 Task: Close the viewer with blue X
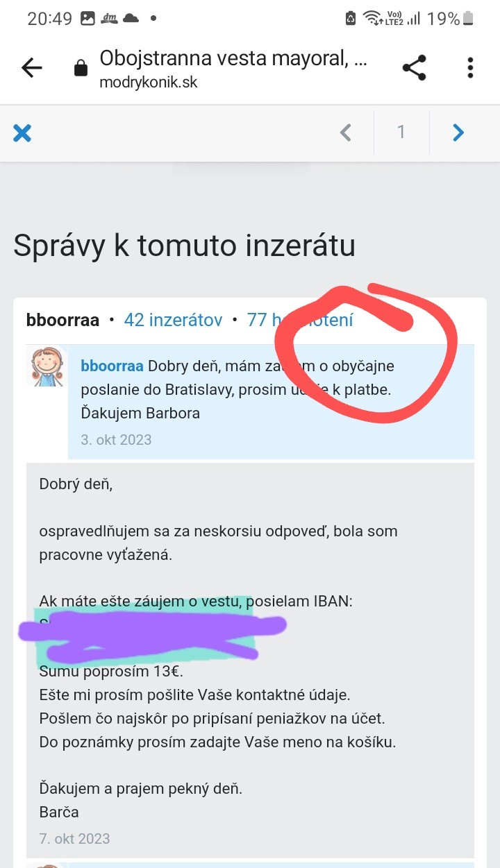pyautogui.click(x=22, y=133)
